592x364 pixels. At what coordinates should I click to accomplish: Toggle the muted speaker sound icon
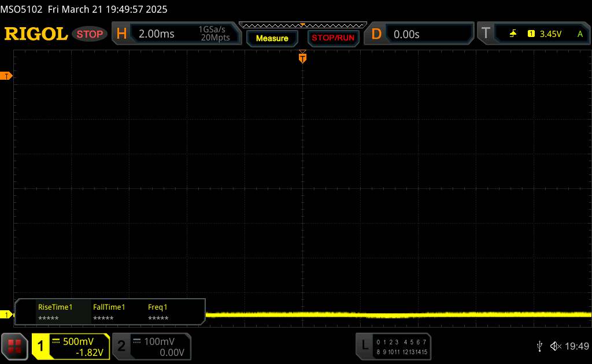(x=556, y=346)
